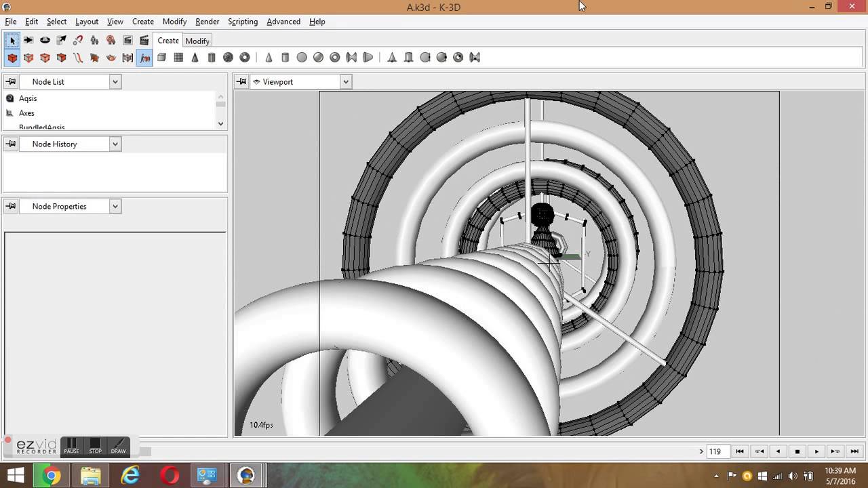Click the light gray Quadric Torus icon
This screenshot has height=488, width=868.
(335, 58)
